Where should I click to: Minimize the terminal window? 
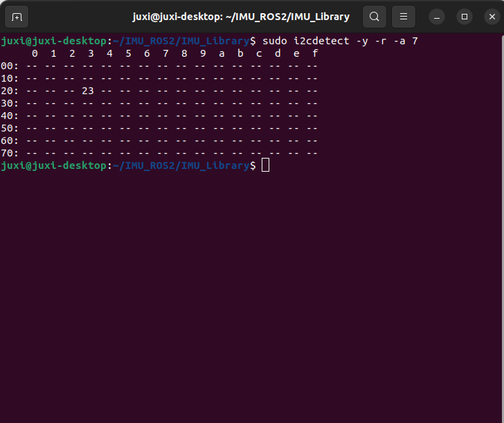436,17
